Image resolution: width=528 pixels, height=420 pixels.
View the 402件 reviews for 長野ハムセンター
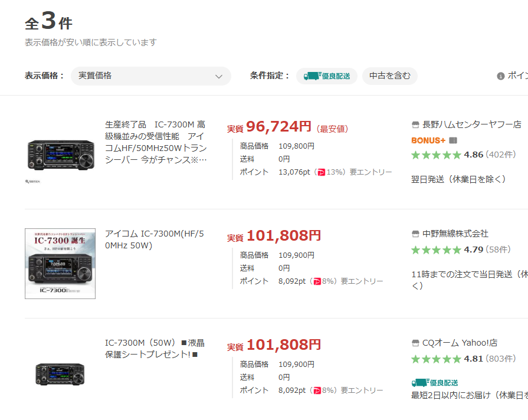(x=500, y=155)
